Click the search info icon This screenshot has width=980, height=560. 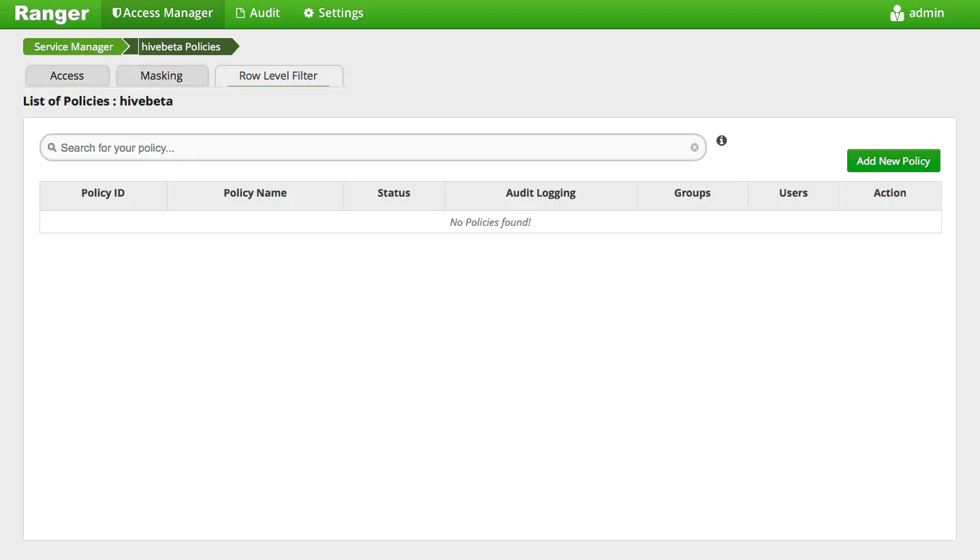(x=722, y=141)
